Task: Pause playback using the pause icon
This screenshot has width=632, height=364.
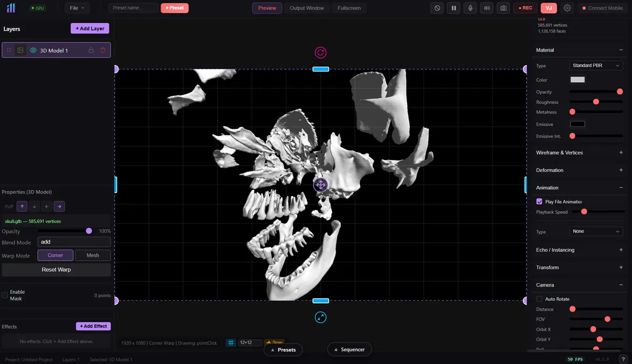Action: point(453,8)
